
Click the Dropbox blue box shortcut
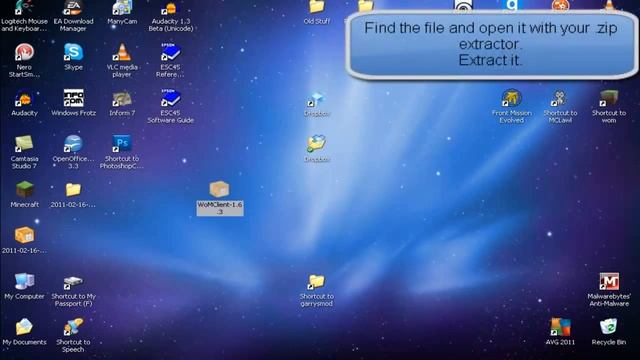coord(317,99)
